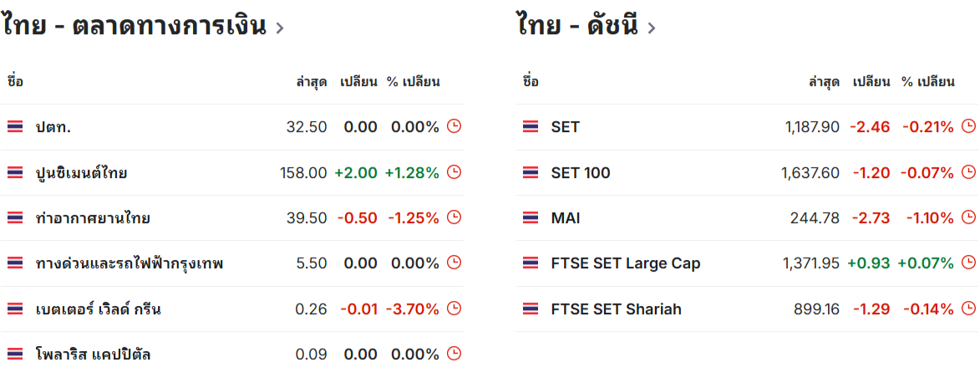Image resolution: width=980 pixels, height=367 pixels.
Task: Open the MAI index link
Action: pos(566,218)
